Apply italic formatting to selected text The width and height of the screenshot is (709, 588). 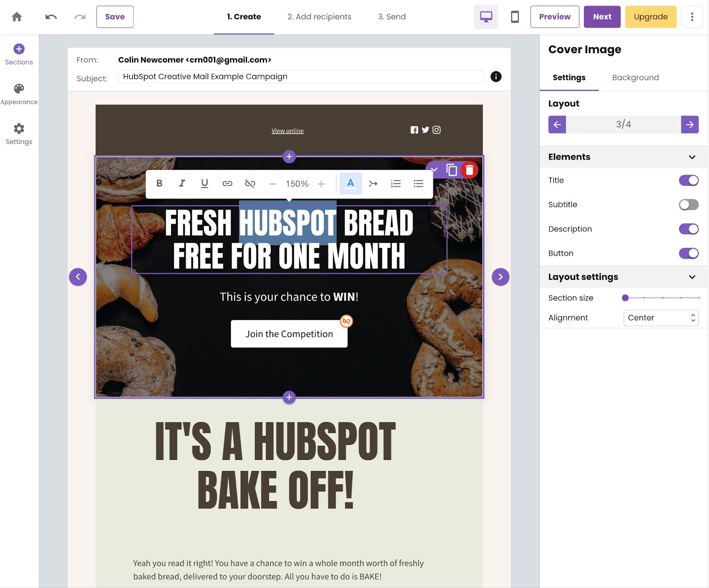click(x=182, y=183)
